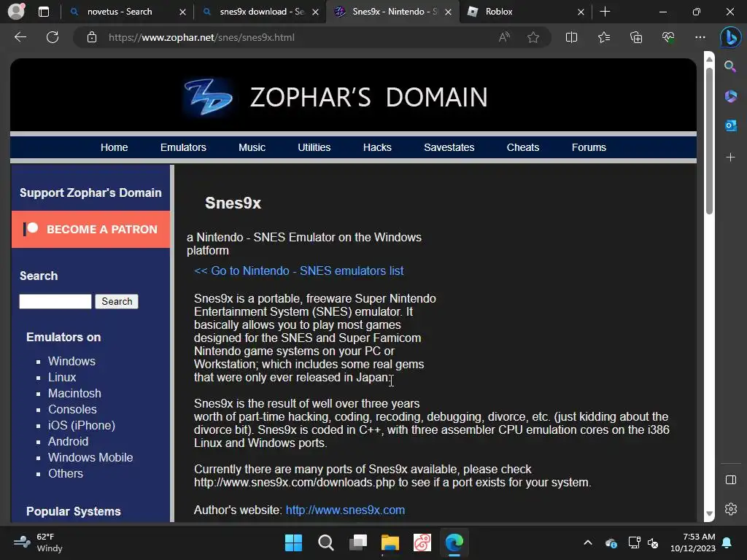Open Savestates in site navigation
The height and width of the screenshot is (560, 747).
click(x=449, y=147)
